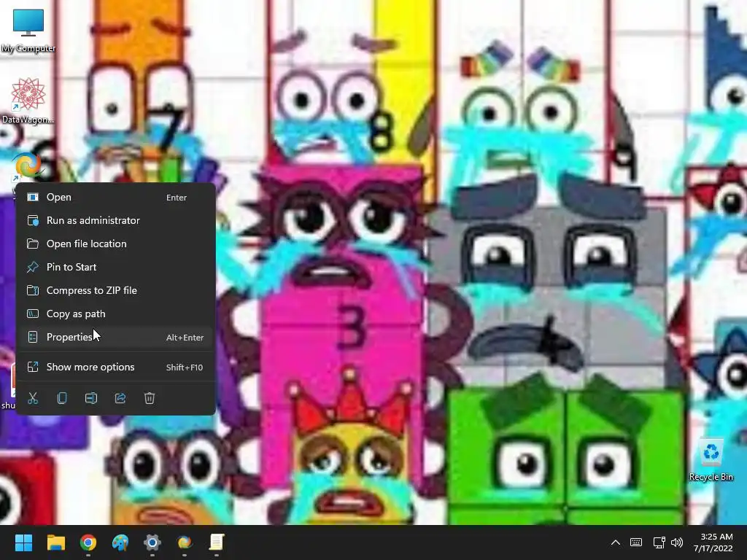Click the Delete trash icon in context menu
The height and width of the screenshot is (560, 747).
(x=150, y=398)
